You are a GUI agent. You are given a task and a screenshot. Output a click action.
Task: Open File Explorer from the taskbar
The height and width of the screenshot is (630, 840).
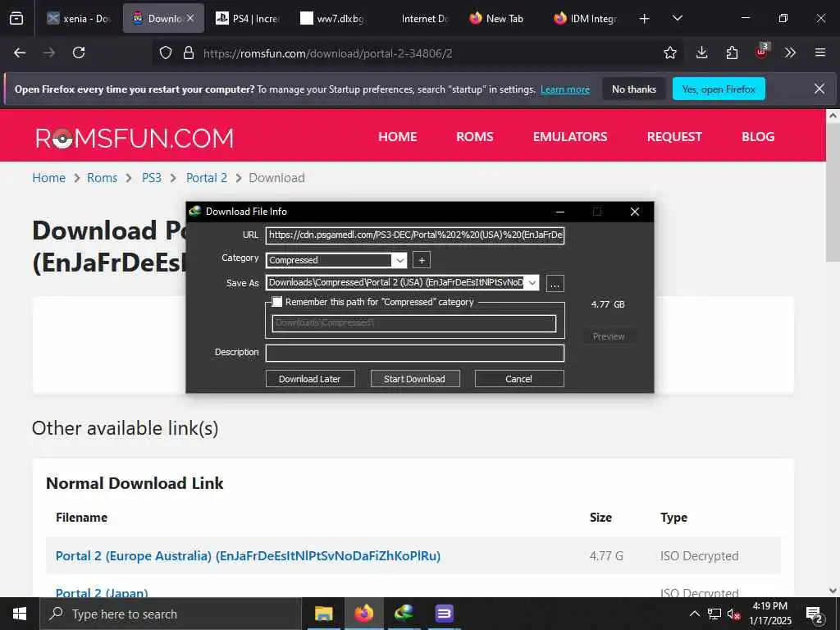323,614
